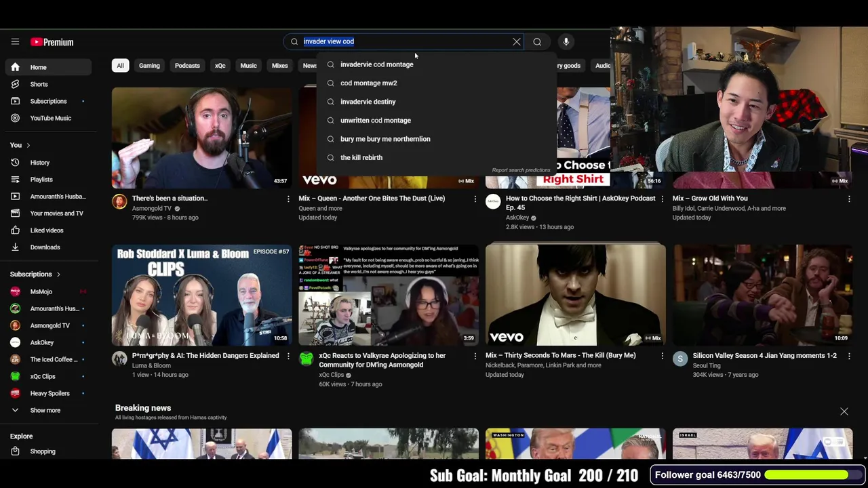Click 'Report search predictions' link
Viewport: 868px width, 488px height.
tap(521, 170)
